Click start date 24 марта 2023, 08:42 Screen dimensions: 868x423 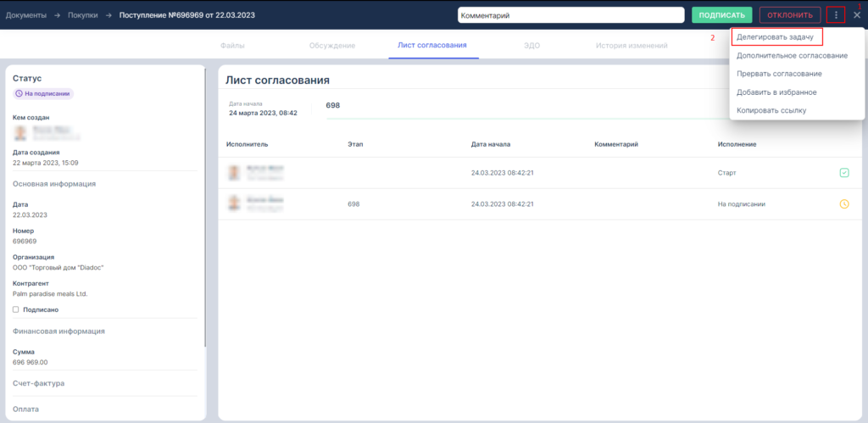[264, 113]
